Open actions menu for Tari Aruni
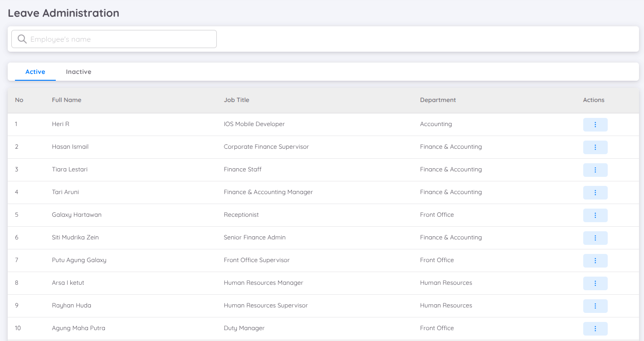The image size is (644, 341). 595,193
